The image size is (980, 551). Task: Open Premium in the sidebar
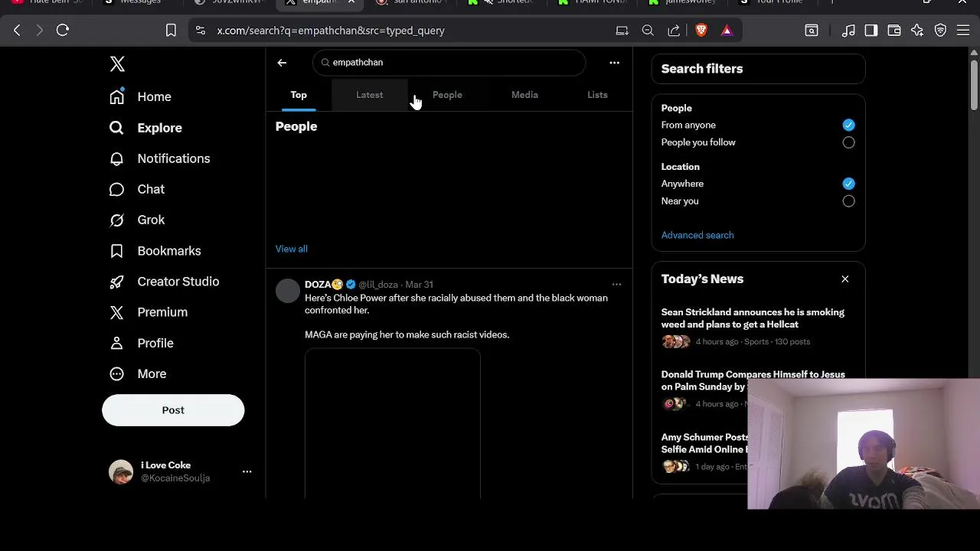click(x=149, y=312)
